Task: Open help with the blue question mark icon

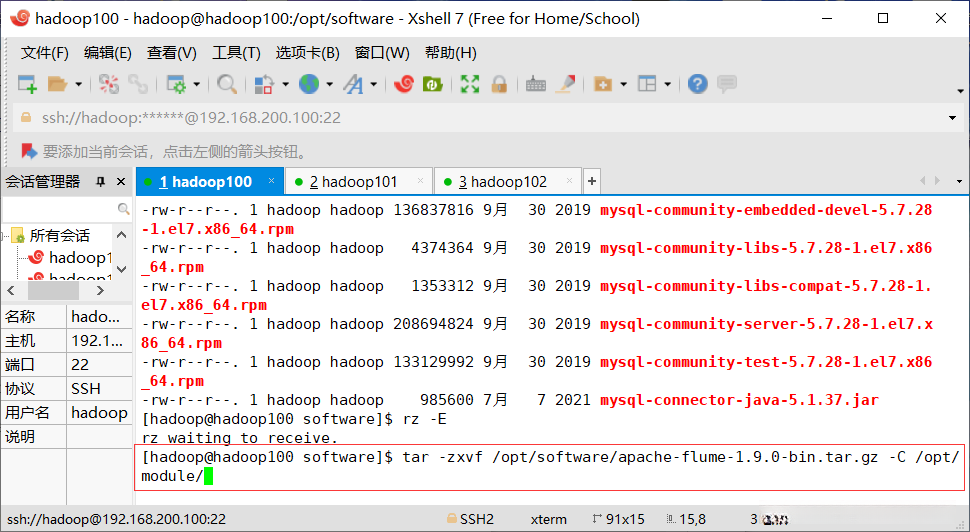Action: (x=698, y=84)
